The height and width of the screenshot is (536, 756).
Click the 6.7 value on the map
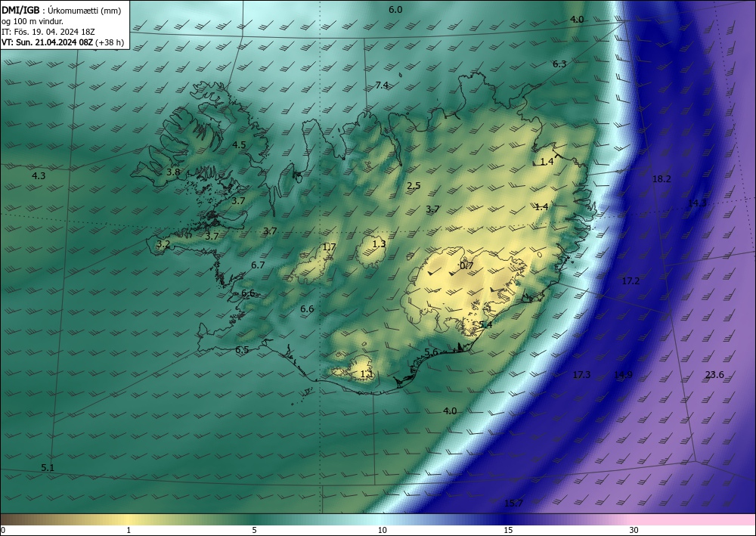[x=258, y=265]
